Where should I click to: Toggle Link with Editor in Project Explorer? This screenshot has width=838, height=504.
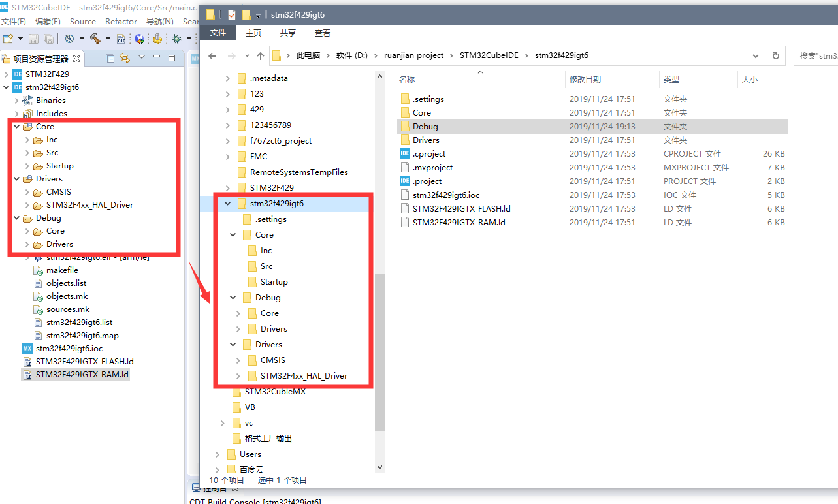click(x=125, y=57)
